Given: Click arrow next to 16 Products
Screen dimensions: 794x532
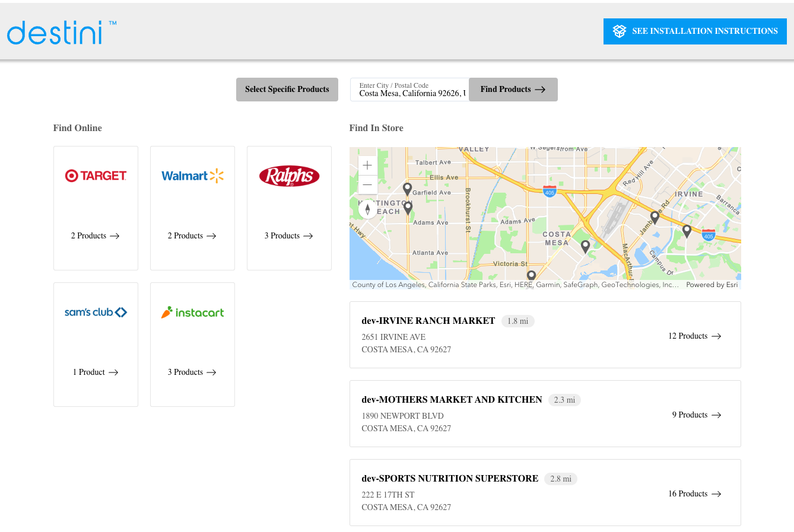Looking at the screenshot, I should [x=716, y=494].
